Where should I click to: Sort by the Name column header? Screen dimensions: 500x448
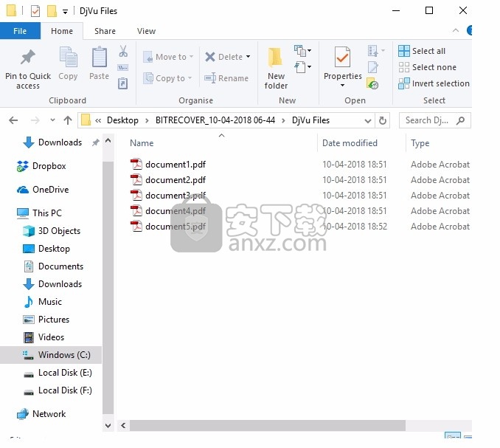click(142, 143)
